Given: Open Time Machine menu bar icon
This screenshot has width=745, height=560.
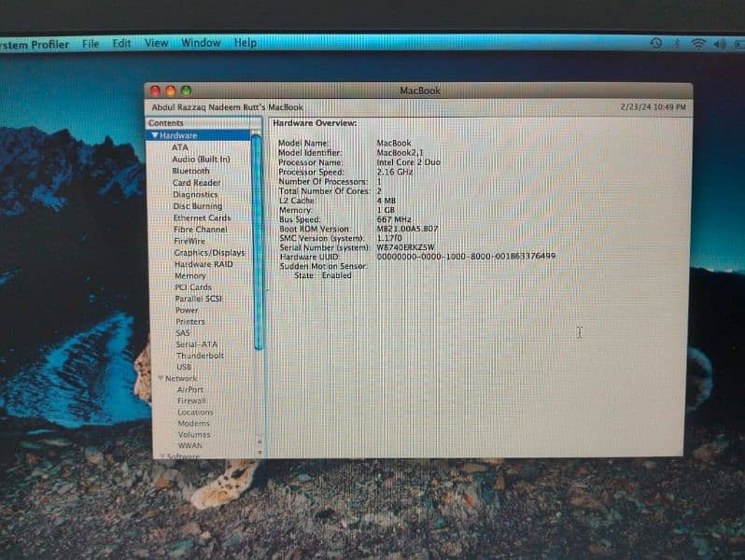Looking at the screenshot, I should 655,44.
